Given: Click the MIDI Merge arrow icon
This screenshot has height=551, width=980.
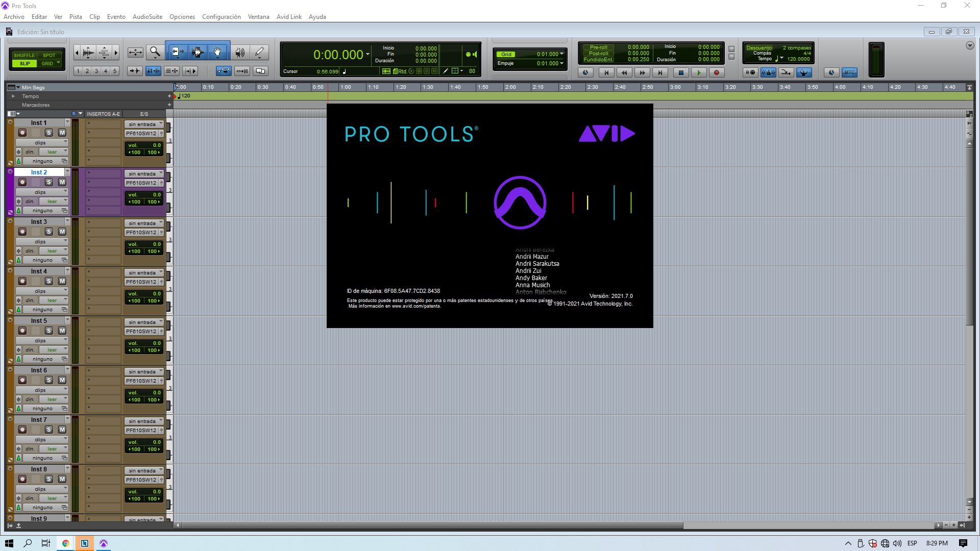Looking at the screenshot, I should click(785, 72).
